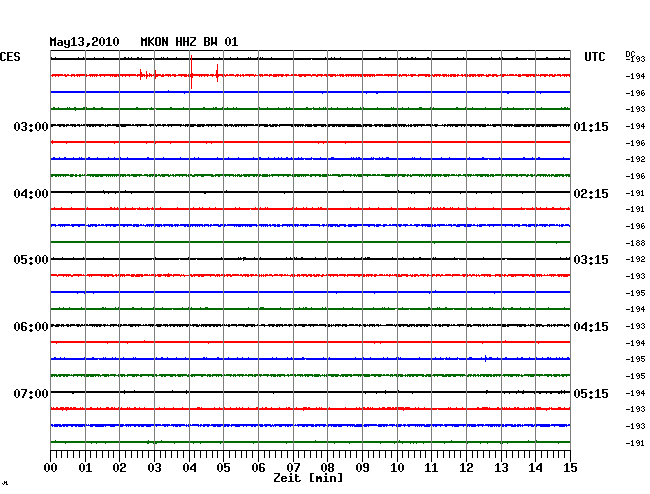Select the 02:15 UTC time label
This screenshot has width=650, height=494.
click(591, 194)
